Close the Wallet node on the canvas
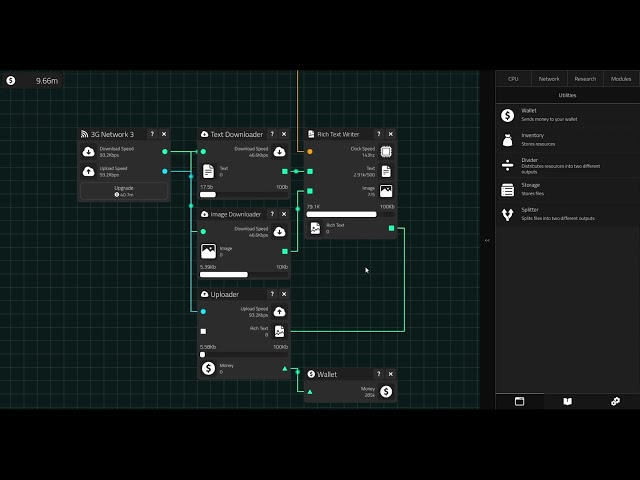Viewport: 640px width, 480px height. [x=391, y=374]
